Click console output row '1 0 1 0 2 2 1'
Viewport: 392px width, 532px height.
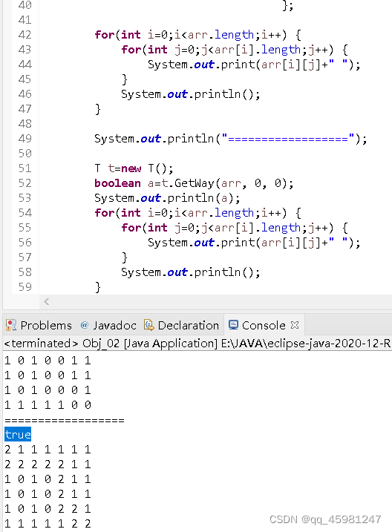pos(48,509)
